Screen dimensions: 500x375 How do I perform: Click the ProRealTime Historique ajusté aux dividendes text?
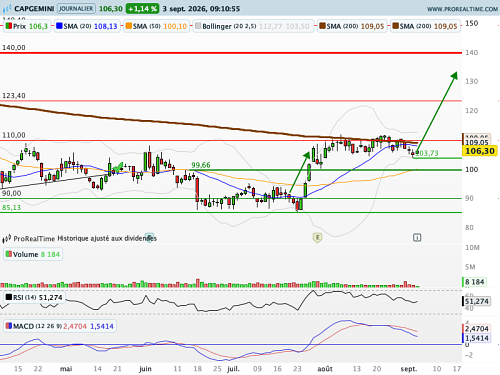click(85, 238)
